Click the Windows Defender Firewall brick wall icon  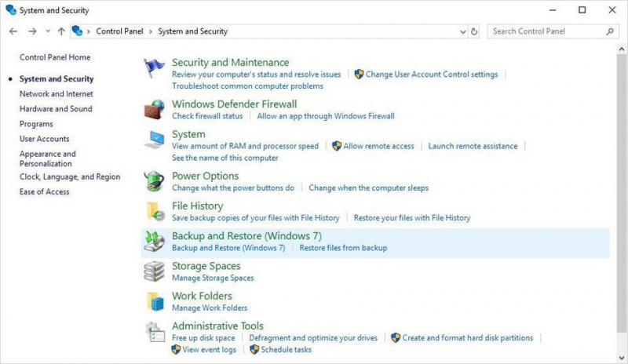[x=154, y=110]
